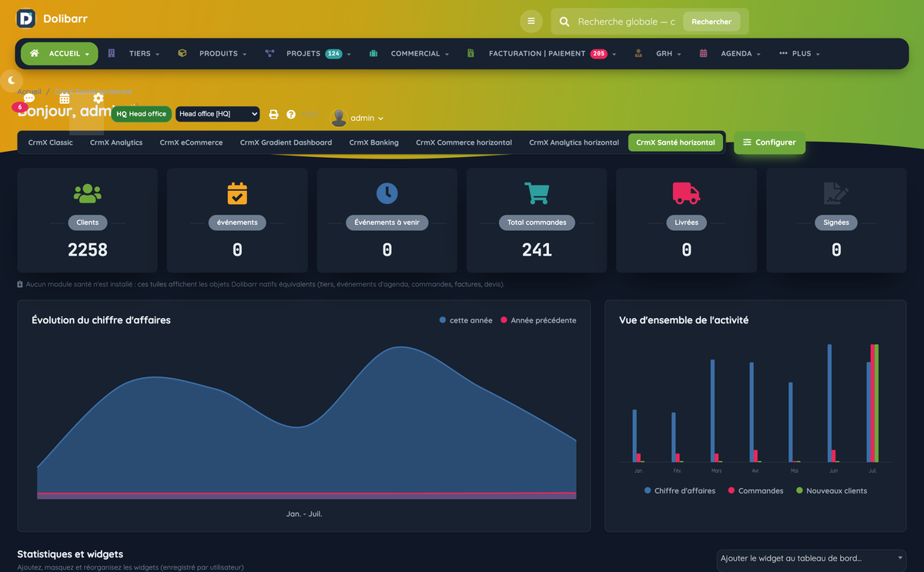Image resolution: width=924 pixels, height=572 pixels.
Task: Click the Total commandes pill label
Action: [x=537, y=222]
